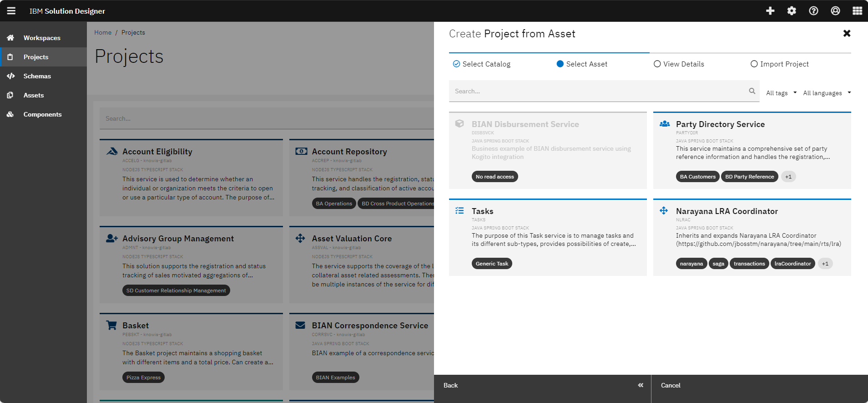This screenshot has height=403, width=868.
Task: Click the No read access badge
Action: coord(495,177)
